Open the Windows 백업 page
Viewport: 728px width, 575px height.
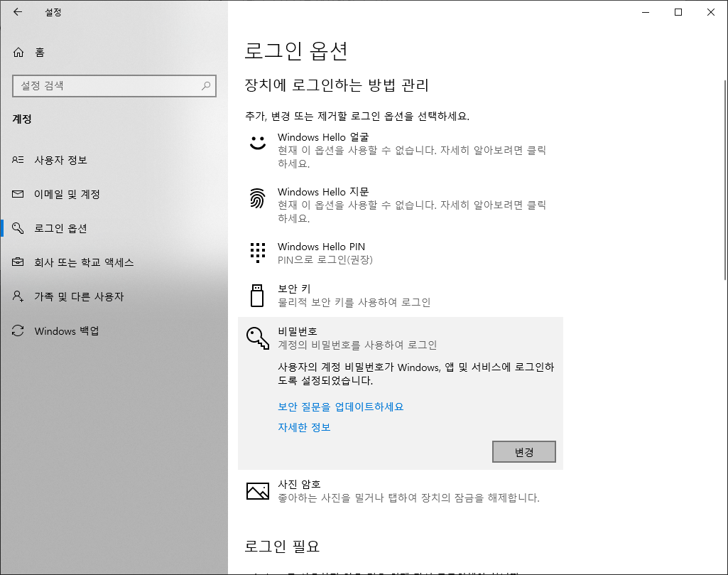click(114, 331)
